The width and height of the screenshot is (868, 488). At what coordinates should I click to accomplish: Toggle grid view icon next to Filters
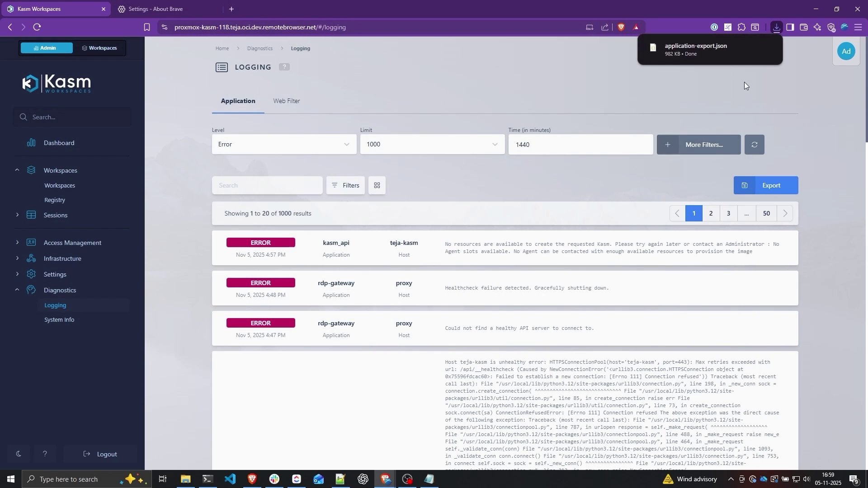pyautogui.click(x=377, y=185)
